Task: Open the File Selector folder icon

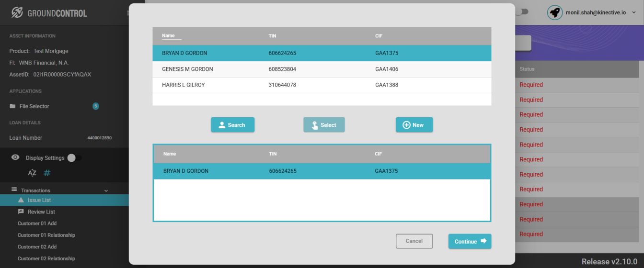Action: point(12,106)
